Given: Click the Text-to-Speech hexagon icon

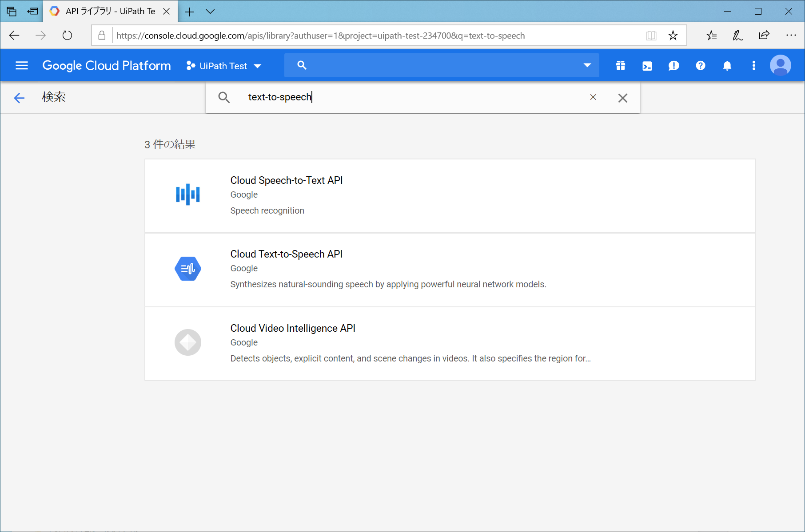Looking at the screenshot, I should pos(188,269).
